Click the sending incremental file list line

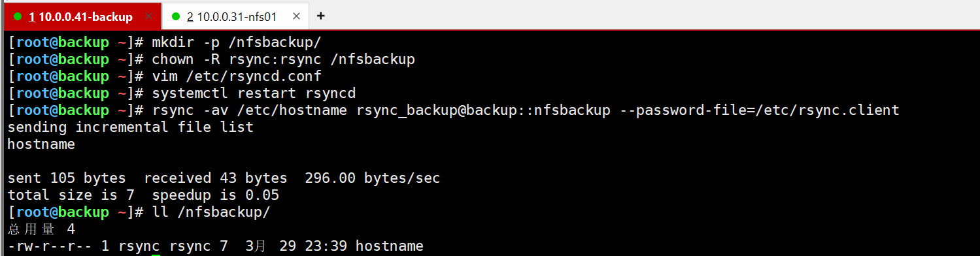[x=130, y=127]
